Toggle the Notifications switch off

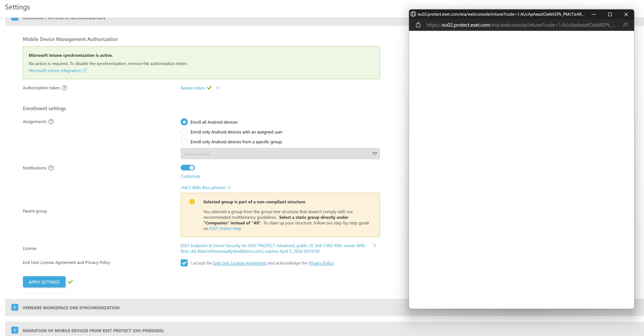point(188,168)
